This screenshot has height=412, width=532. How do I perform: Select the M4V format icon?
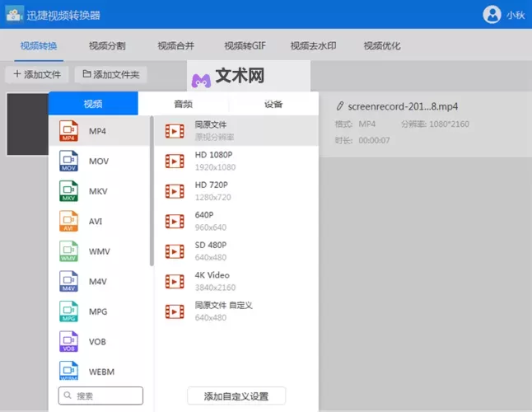coord(68,281)
